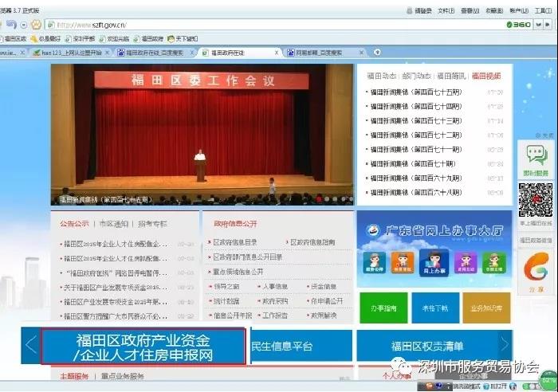This screenshot has width=558, height=392.
Task: Select the 重点业务服务 tab
Action: point(123,376)
